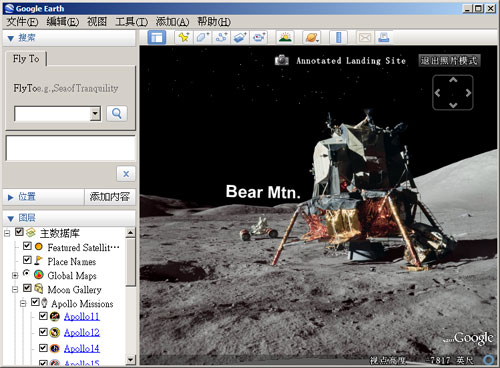Select the Fly To tab
Image resolution: width=500 pixels, height=368 pixels.
pos(26,59)
